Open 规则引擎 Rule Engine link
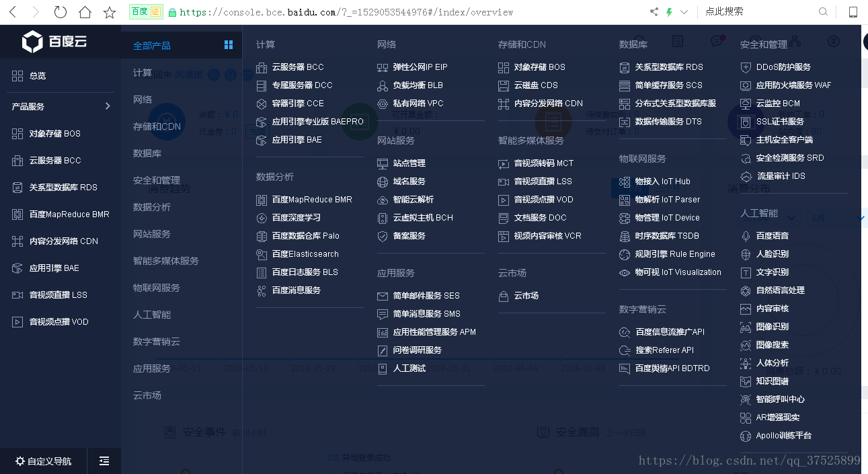This screenshot has width=868, height=474. coord(675,254)
